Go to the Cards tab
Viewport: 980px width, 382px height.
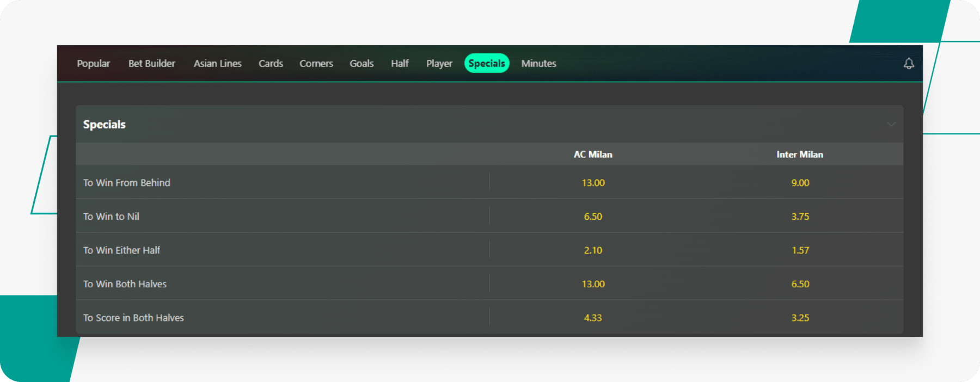tap(271, 64)
